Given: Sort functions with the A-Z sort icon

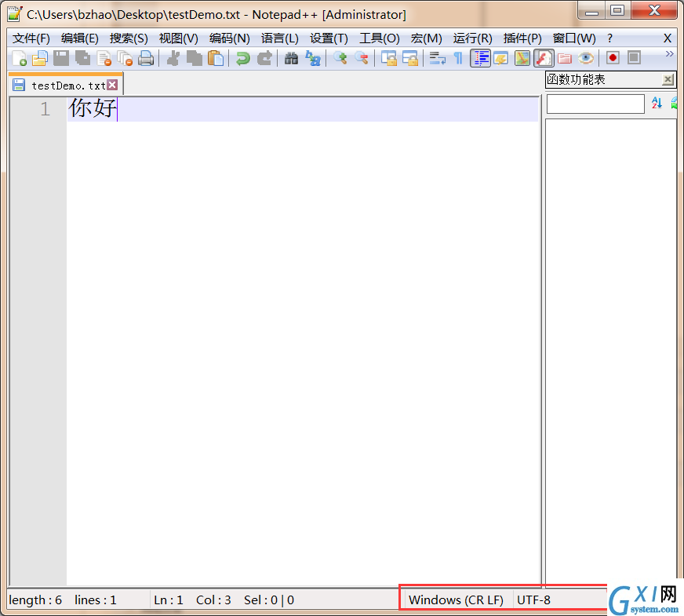Looking at the screenshot, I should (657, 103).
